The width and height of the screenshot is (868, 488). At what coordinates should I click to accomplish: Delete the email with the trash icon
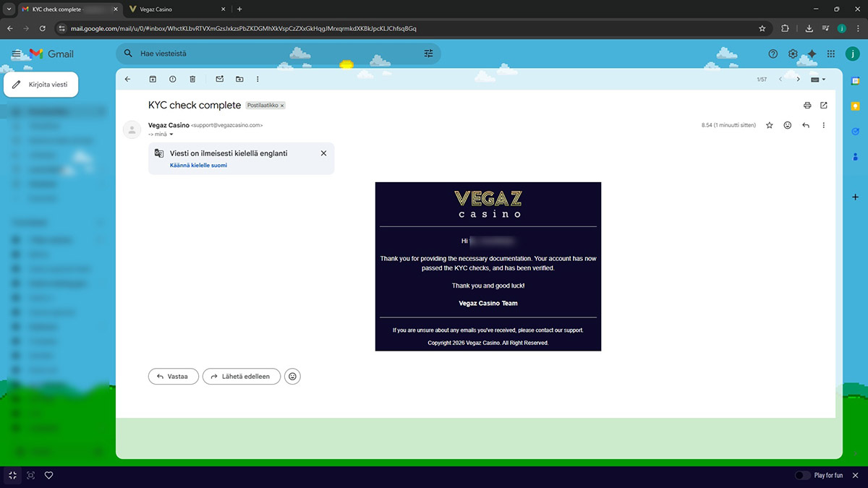(192, 79)
